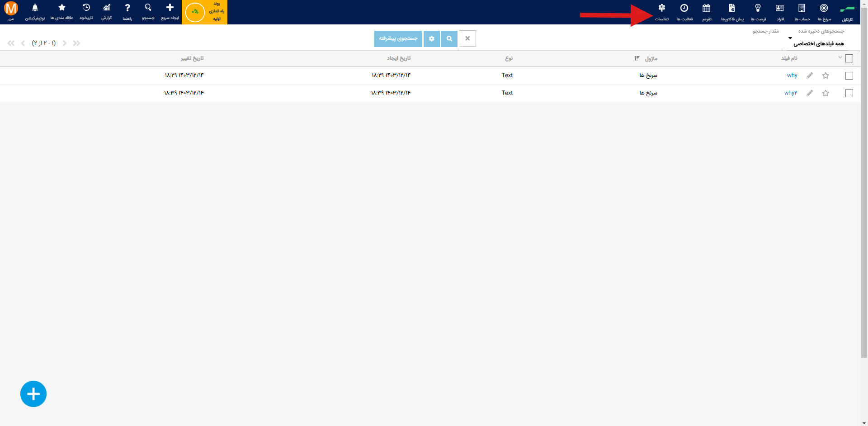Open Reports (گزارش) chart icon
The width and height of the screenshot is (868, 426).
pos(107,12)
